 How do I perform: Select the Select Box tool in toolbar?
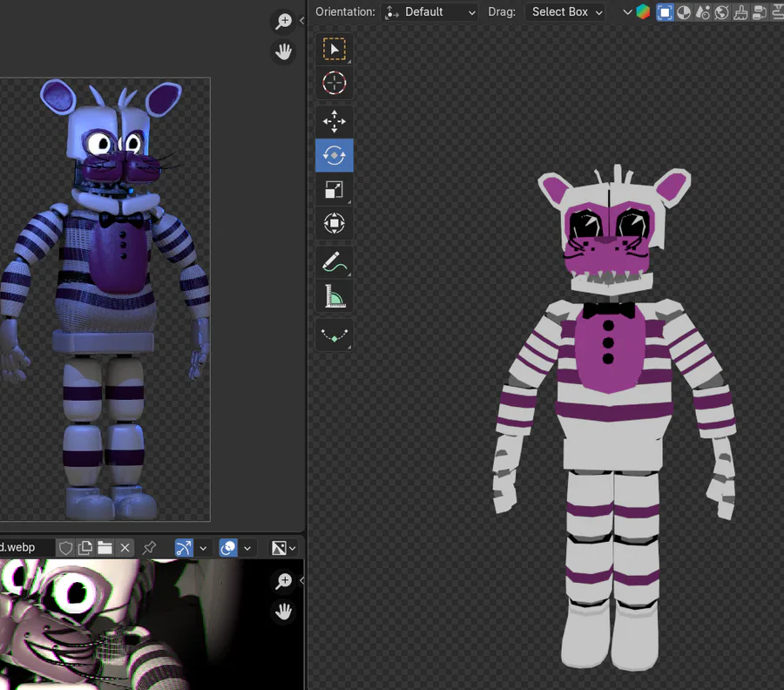pos(334,49)
